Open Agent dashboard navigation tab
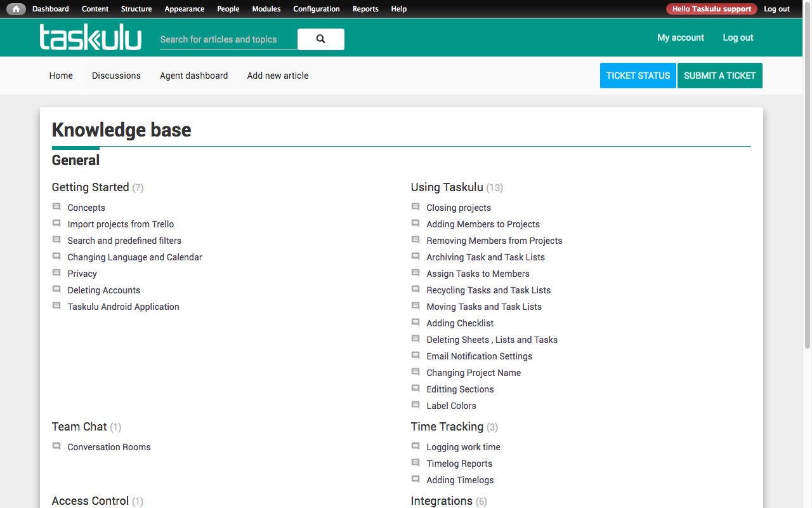This screenshot has width=812, height=508. (x=194, y=76)
